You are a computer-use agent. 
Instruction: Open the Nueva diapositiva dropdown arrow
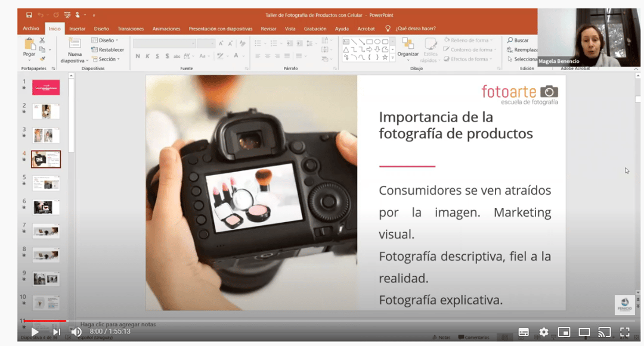click(x=87, y=61)
